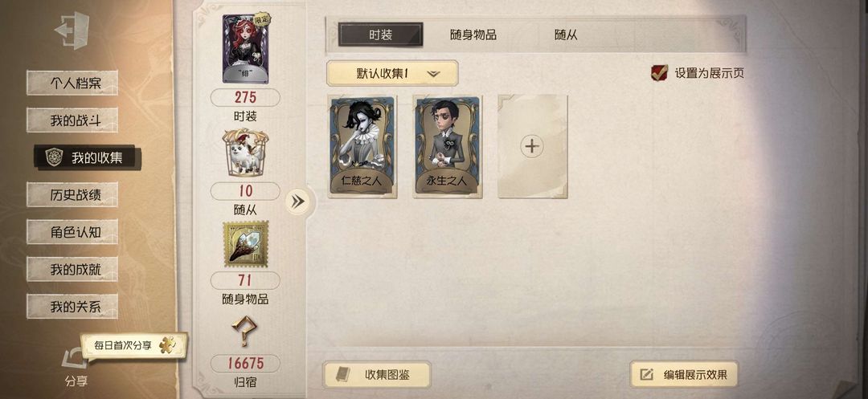Tap the question mark 归宿 icon

(x=244, y=331)
